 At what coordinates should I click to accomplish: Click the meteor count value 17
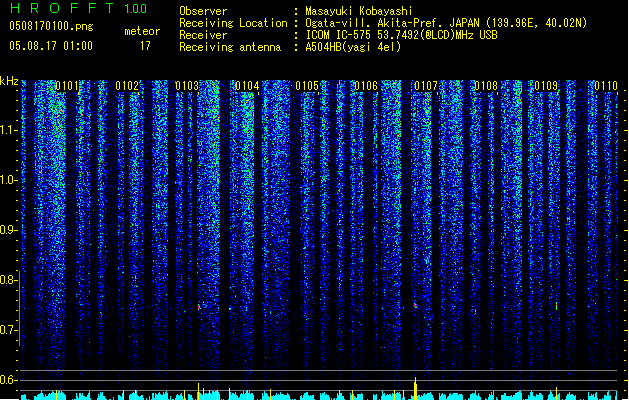tap(145, 46)
